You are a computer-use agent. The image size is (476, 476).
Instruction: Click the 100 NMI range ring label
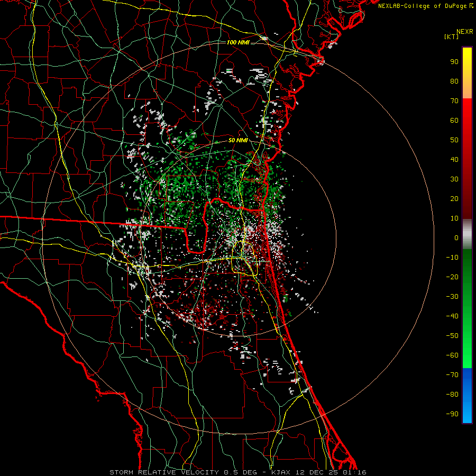(x=238, y=42)
